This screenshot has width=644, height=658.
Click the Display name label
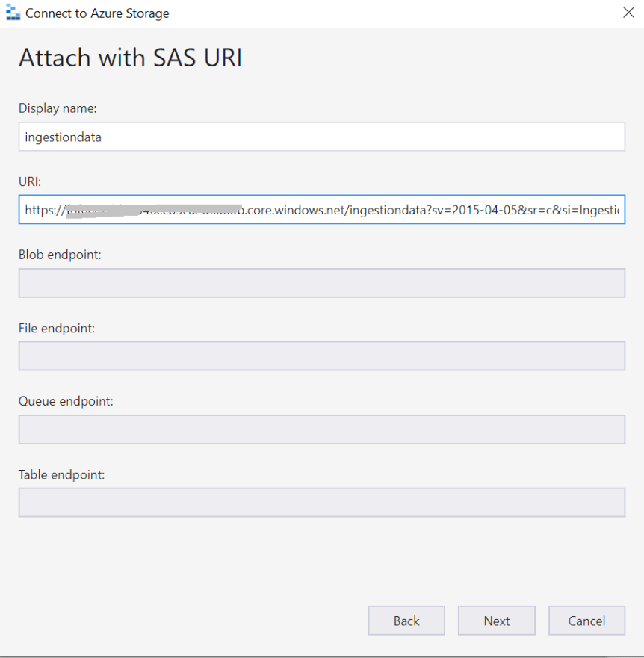58,108
